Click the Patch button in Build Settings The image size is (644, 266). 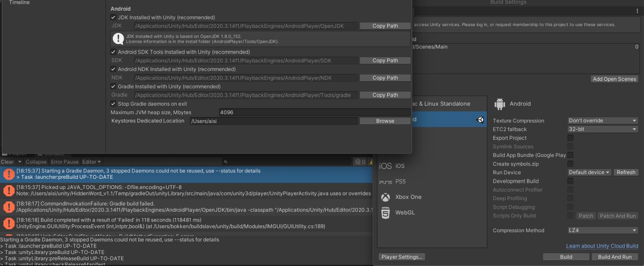pos(586,216)
